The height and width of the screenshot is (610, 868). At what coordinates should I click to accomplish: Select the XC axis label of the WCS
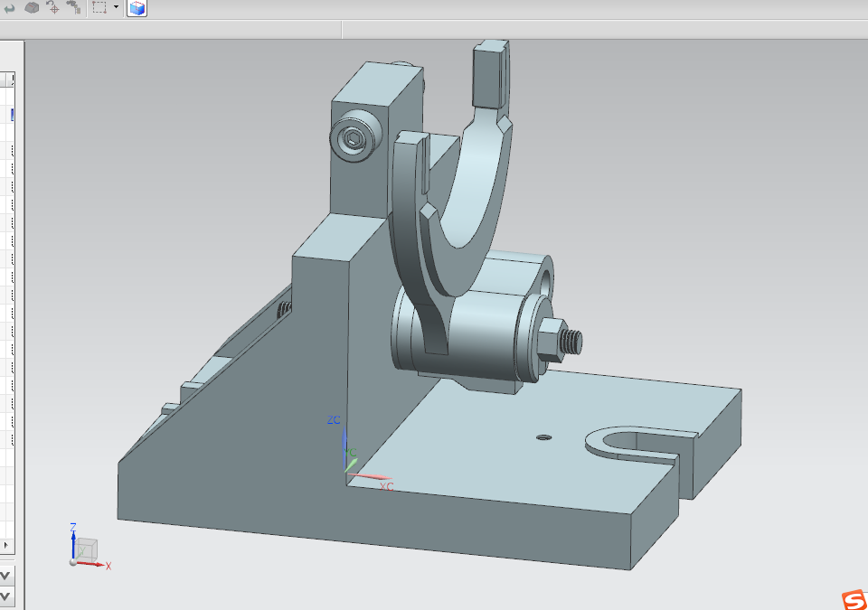pyautogui.click(x=386, y=486)
